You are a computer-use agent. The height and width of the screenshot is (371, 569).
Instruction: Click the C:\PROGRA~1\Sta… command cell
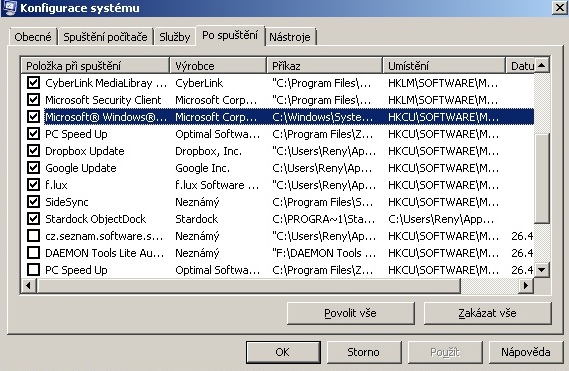point(324,219)
